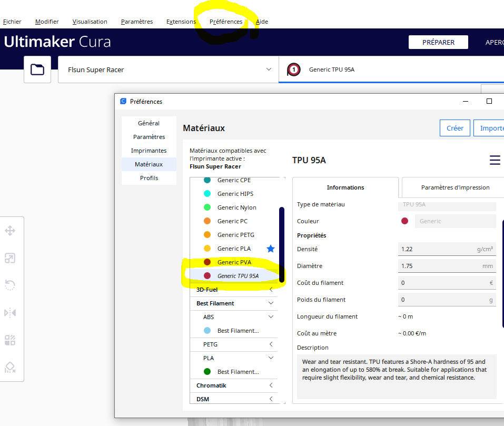Select Generic HIPS material

click(234, 194)
